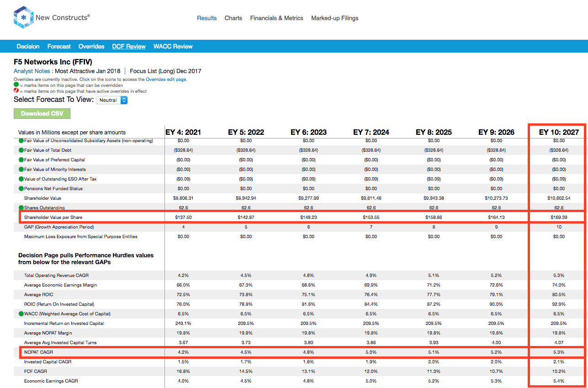Click the Average Avg Invested Capital Turns label
Screen dimensions: 588x388
tap(60, 342)
